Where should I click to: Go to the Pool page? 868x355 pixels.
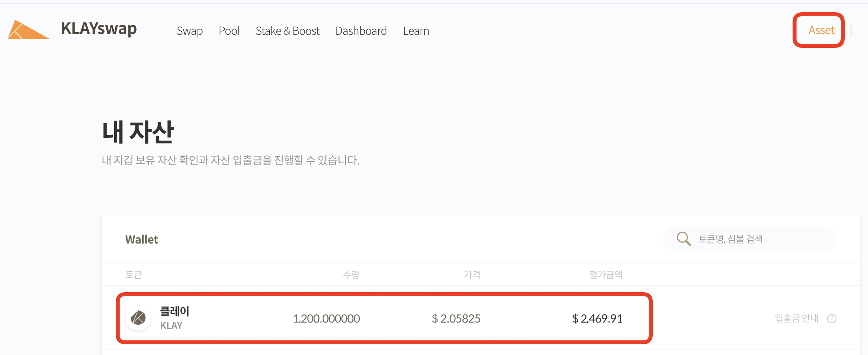[229, 31]
